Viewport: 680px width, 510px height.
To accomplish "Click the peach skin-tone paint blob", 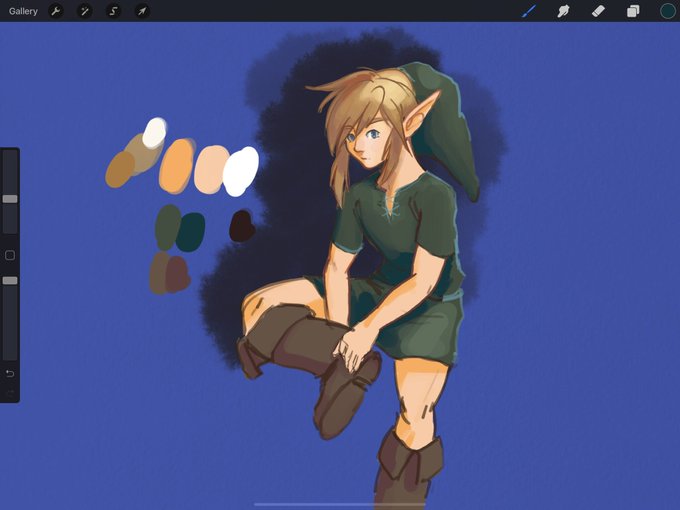I will [210, 169].
